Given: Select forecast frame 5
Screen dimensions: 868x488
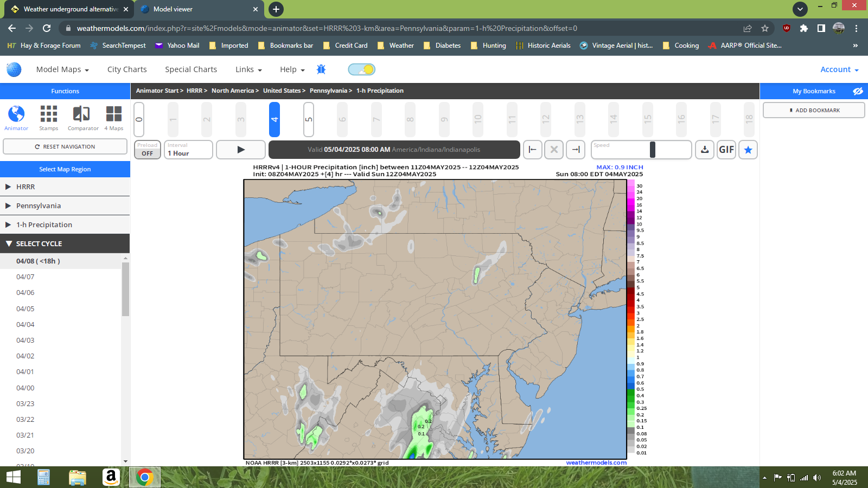Looking at the screenshot, I should click(309, 119).
